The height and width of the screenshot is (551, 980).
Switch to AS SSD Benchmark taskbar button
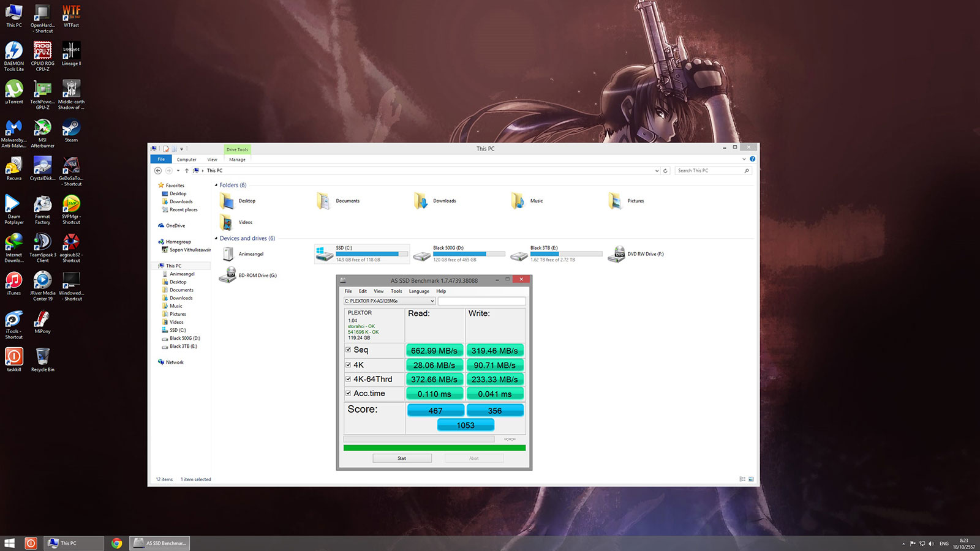click(159, 543)
